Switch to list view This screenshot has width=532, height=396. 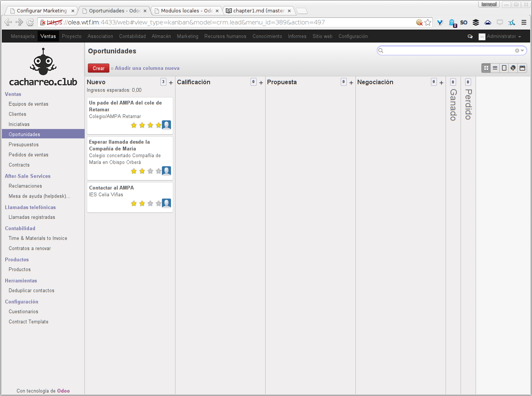point(495,68)
